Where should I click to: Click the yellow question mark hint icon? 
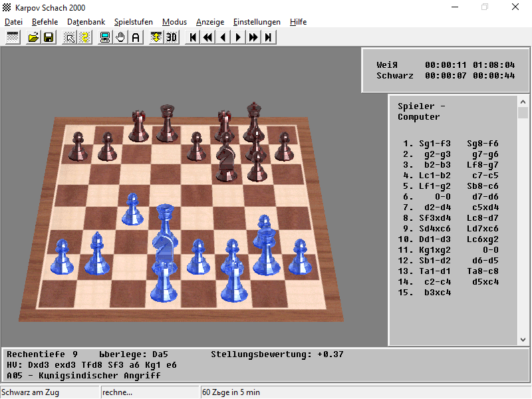[x=84, y=37]
